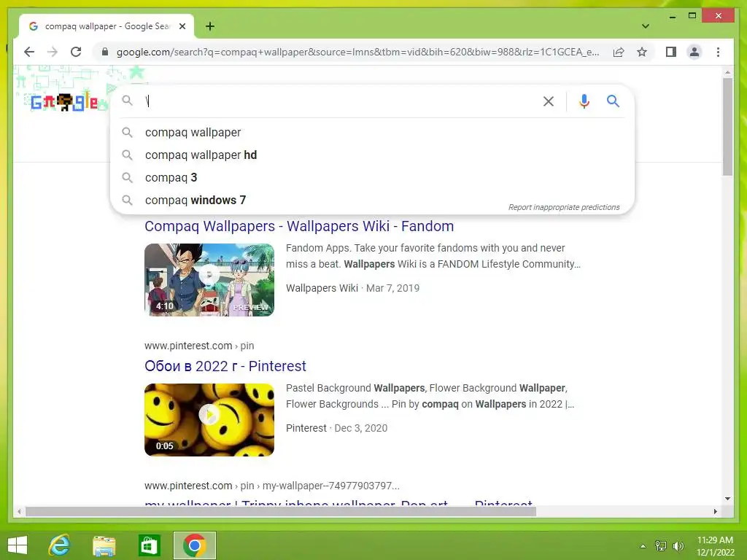Submit search with blue magnifier icon
The width and height of the screenshot is (747, 560).
[x=613, y=101]
